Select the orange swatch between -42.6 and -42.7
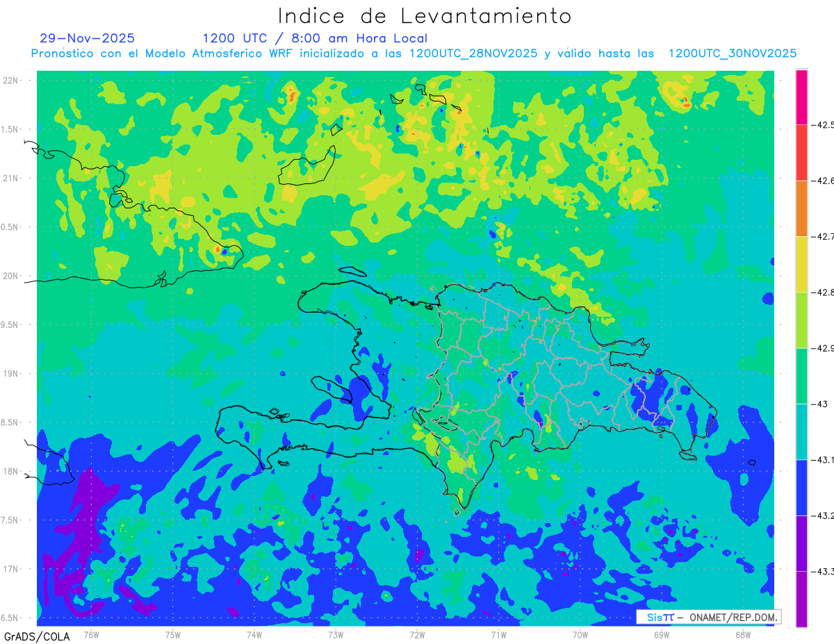The image size is (834, 644). [x=801, y=208]
